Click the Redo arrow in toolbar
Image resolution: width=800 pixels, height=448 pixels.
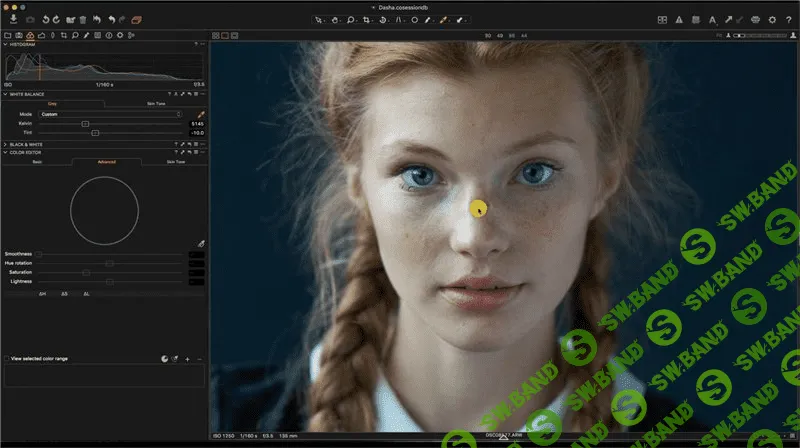122,19
